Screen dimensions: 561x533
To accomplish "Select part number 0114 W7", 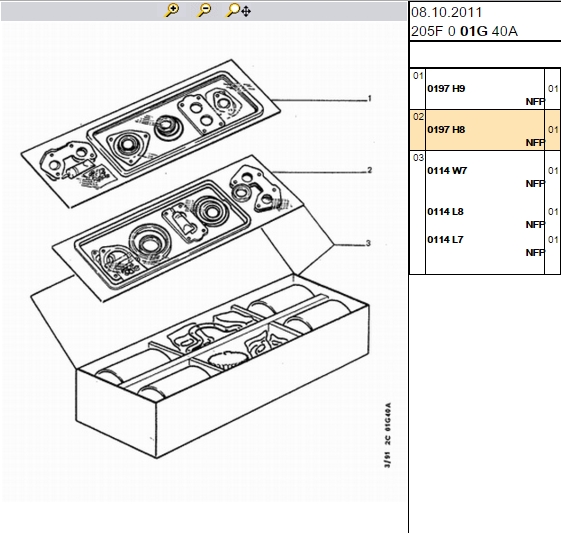I will click(x=447, y=171).
